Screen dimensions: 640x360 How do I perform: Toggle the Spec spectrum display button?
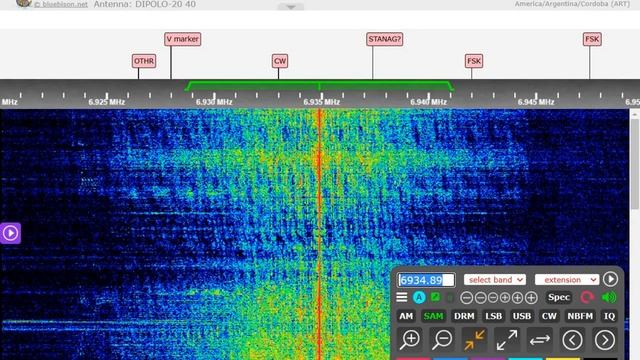click(559, 297)
